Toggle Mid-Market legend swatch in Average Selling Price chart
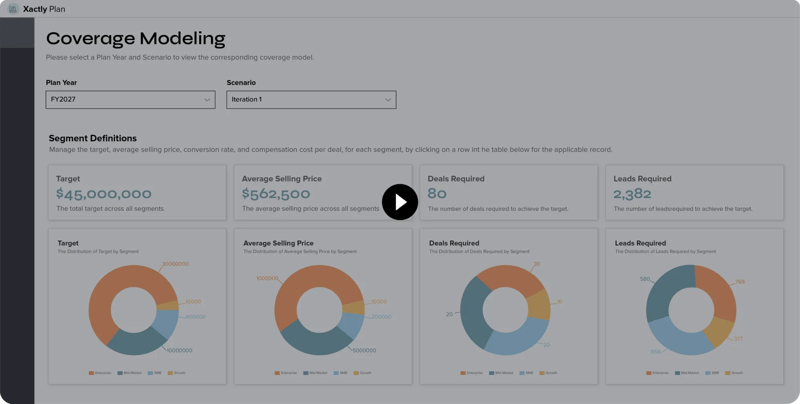 [x=304, y=373]
